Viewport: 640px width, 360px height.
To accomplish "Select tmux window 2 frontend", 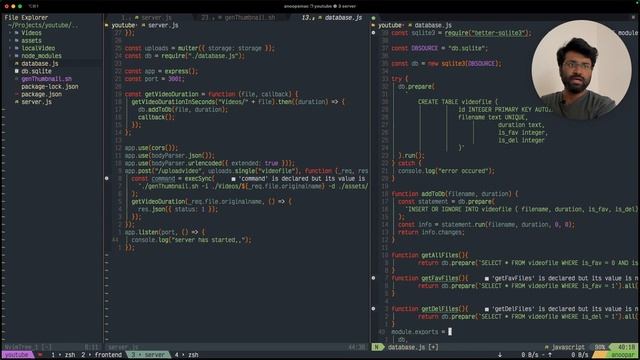I will (101, 355).
